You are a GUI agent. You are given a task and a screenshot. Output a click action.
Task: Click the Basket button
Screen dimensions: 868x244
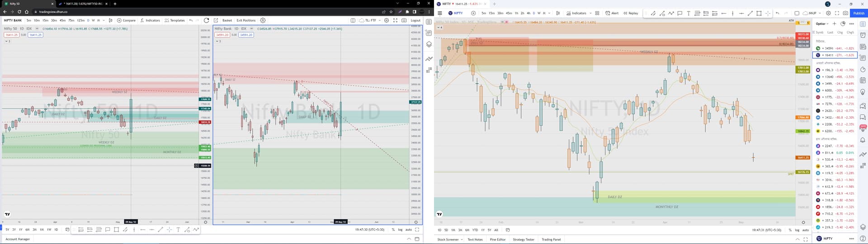click(x=227, y=20)
